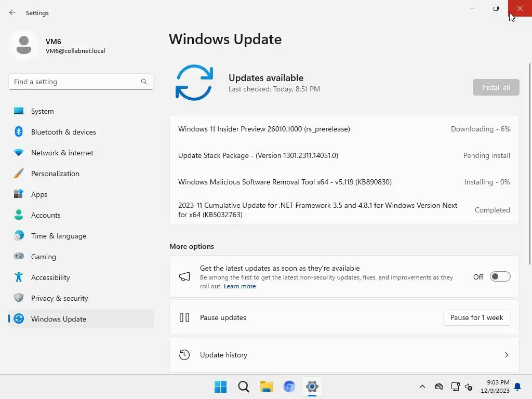
Task: Click the Completed status text
Action: (493, 210)
